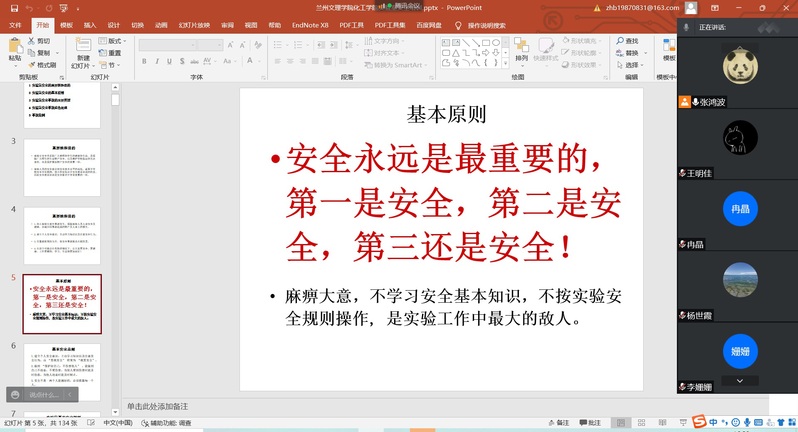Open the Insert (插入) ribbon tab
The height and width of the screenshot is (432, 798).
(90, 25)
